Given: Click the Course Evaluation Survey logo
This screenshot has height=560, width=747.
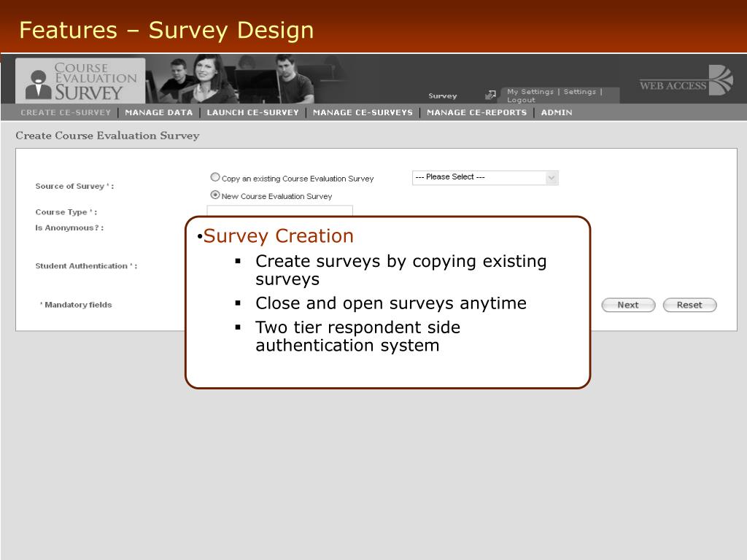Looking at the screenshot, I should [80, 80].
